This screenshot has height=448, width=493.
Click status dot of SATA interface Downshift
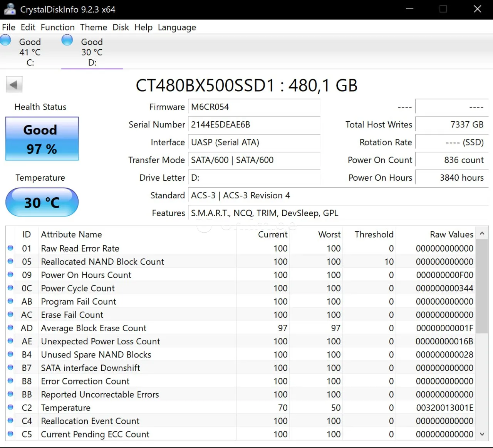click(x=10, y=367)
